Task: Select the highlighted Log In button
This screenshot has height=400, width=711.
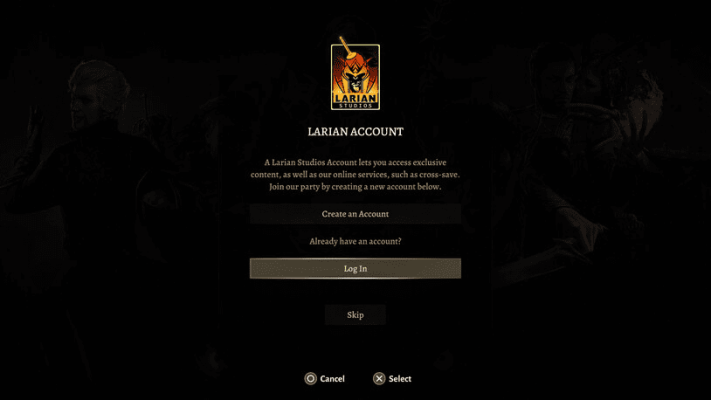Action: [x=355, y=268]
